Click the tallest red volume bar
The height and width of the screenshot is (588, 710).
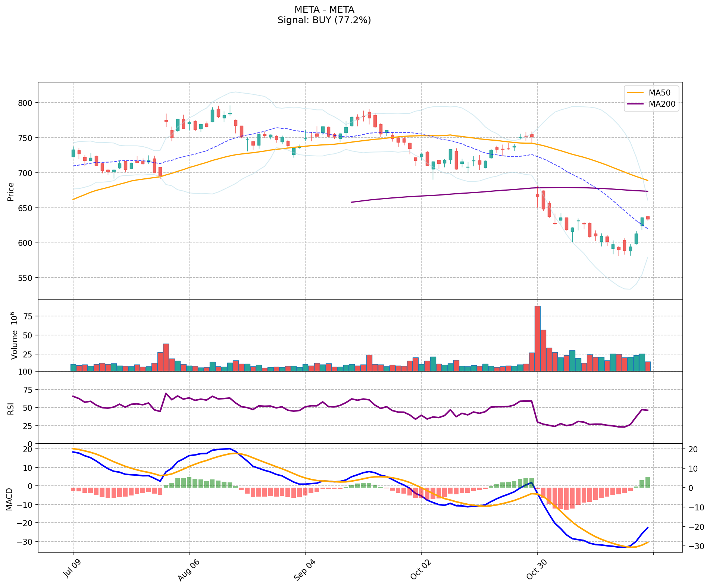(x=537, y=338)
